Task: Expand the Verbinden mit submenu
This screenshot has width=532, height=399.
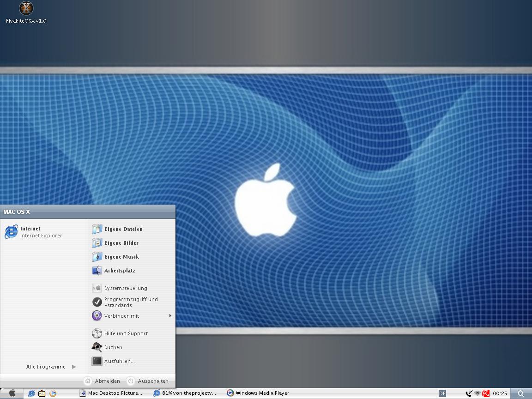Action: (133, 316)
